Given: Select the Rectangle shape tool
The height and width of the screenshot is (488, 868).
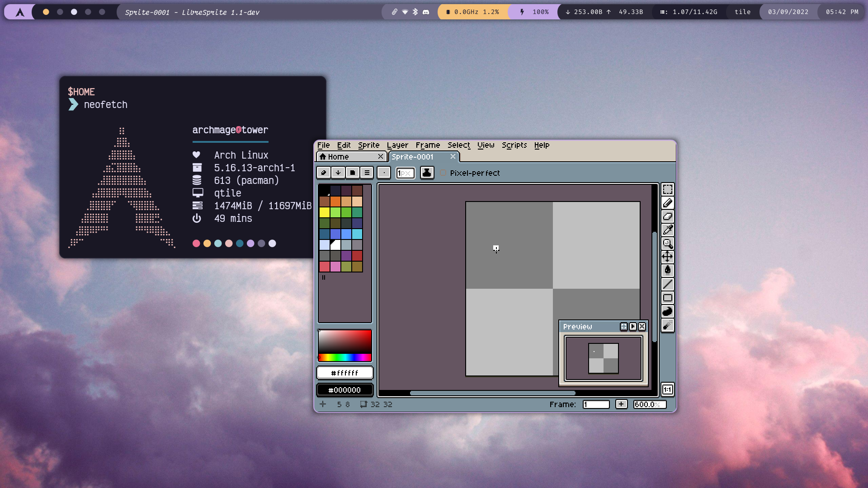Looking at the screenshot, I should coord(667,298).
